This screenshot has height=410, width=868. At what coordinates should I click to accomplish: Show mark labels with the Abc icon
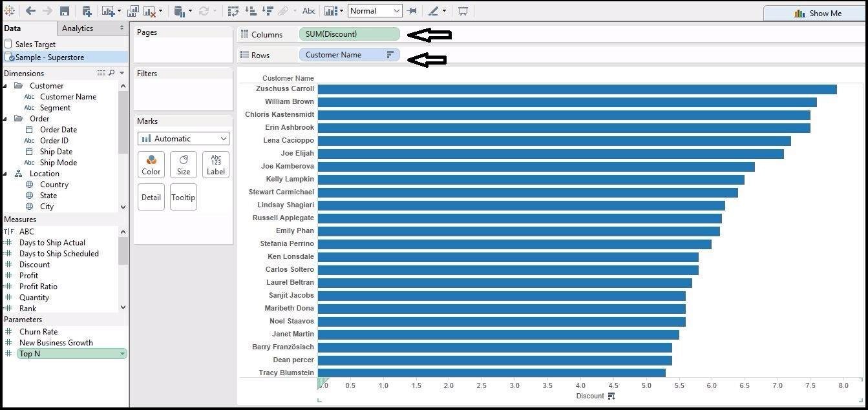point(309,10)
